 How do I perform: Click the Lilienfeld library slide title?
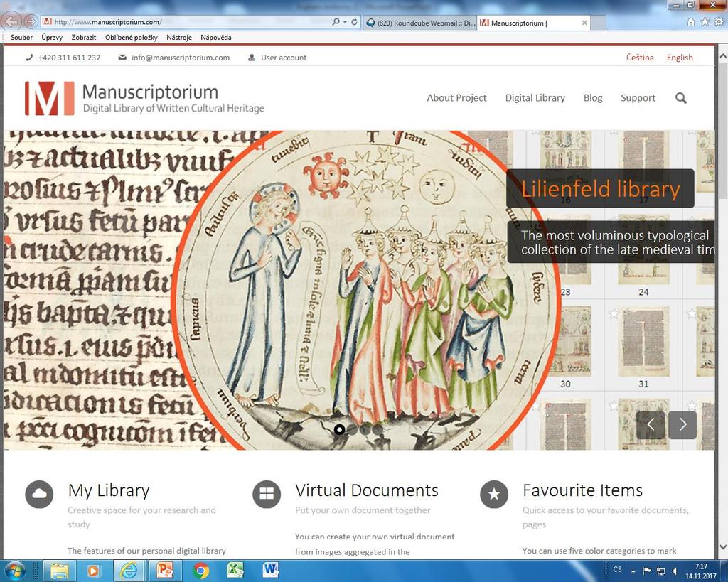point(600,189)
